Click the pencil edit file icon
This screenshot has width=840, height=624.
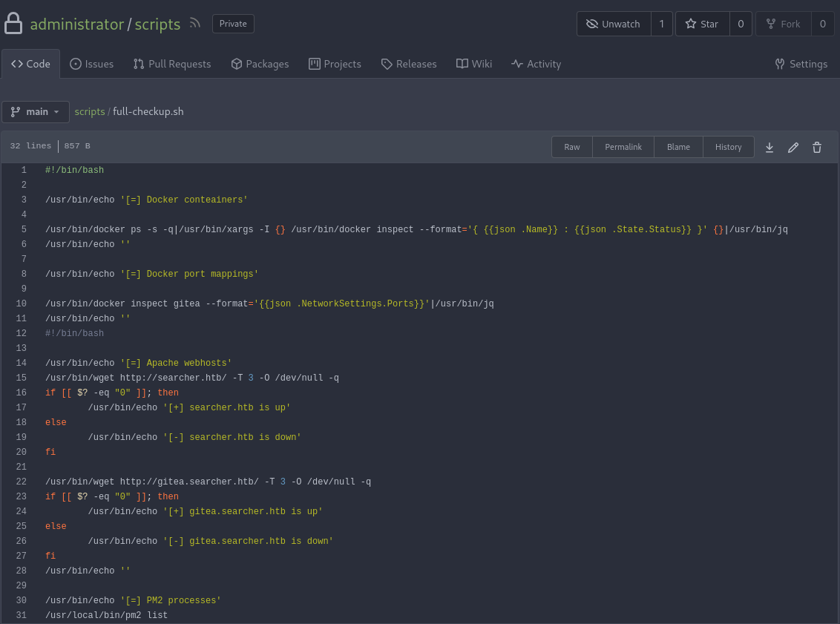[x=793, y=148]
